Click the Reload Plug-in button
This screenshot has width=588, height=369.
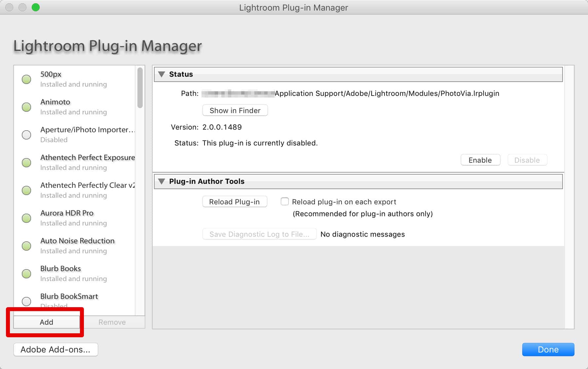click(x=235, y=201)
